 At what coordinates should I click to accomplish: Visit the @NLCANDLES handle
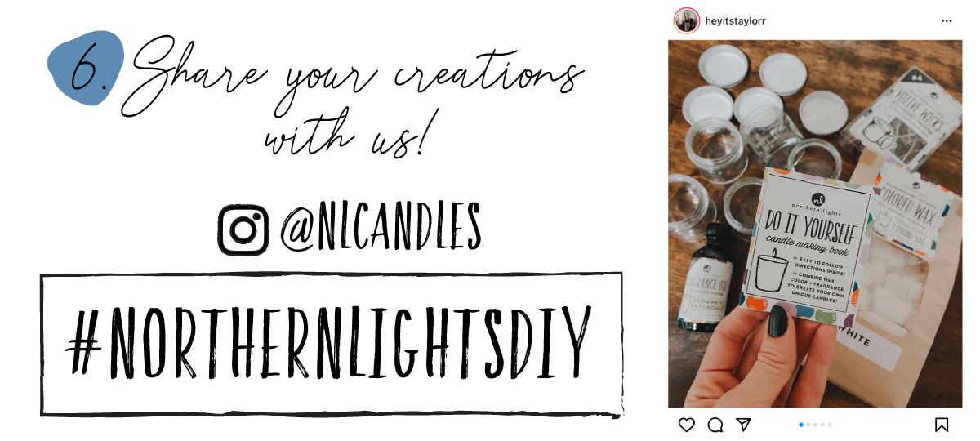tap(380, 229)
